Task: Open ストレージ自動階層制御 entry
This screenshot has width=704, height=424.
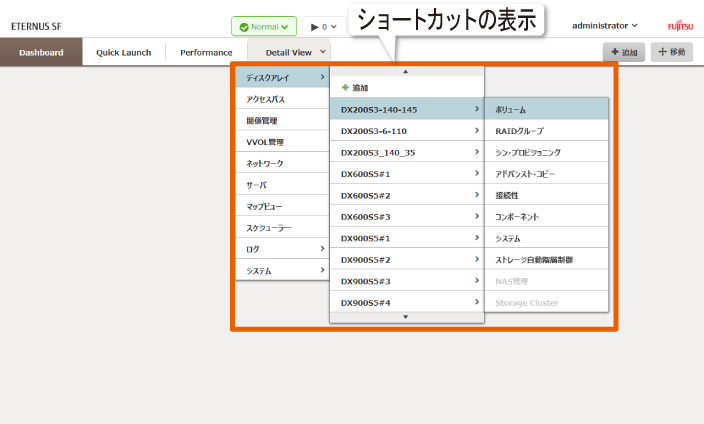Action: [x=546, y=260]
